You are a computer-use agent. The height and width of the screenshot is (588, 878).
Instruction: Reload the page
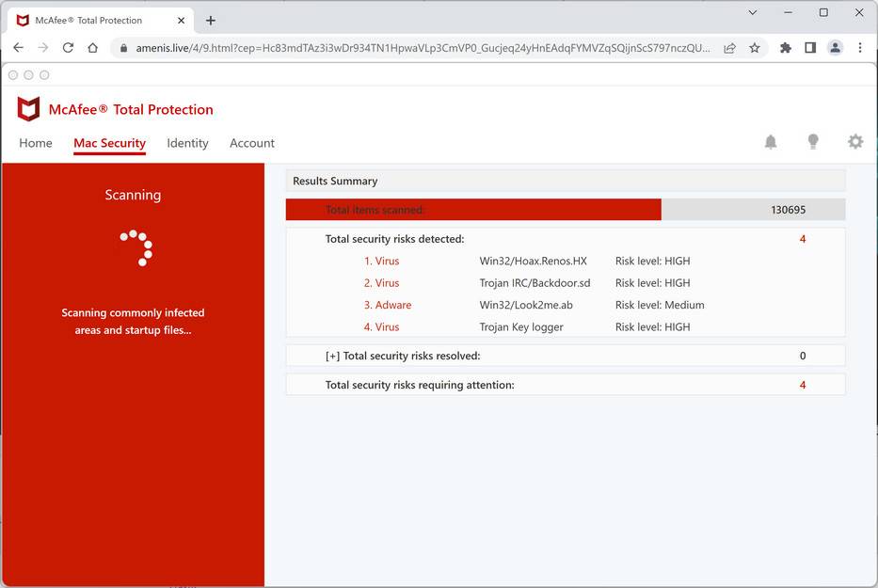point(68,48)
